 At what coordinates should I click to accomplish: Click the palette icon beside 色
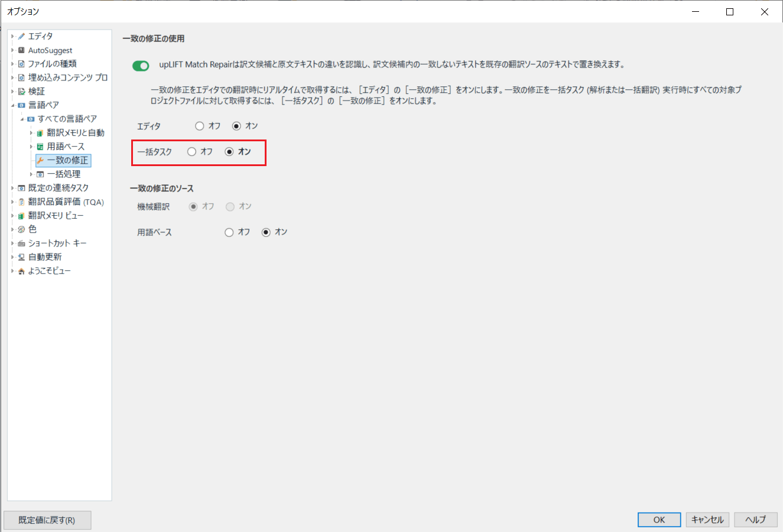21,229
